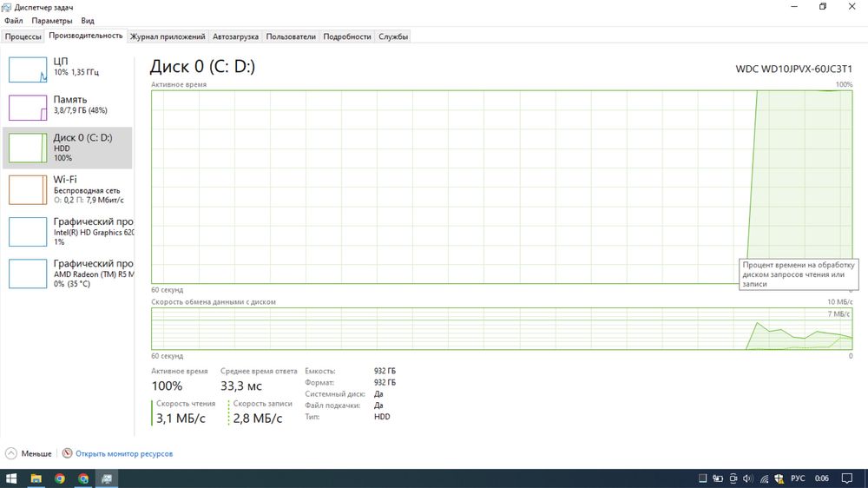Switch input language via РУС indicator

click(x=798, y=478)
